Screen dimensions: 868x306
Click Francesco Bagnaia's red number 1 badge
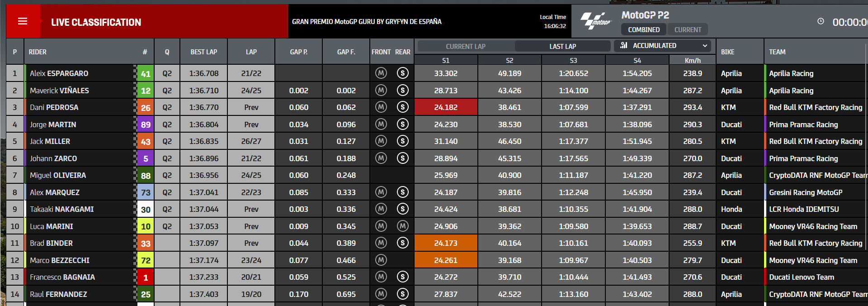point(146,277)
